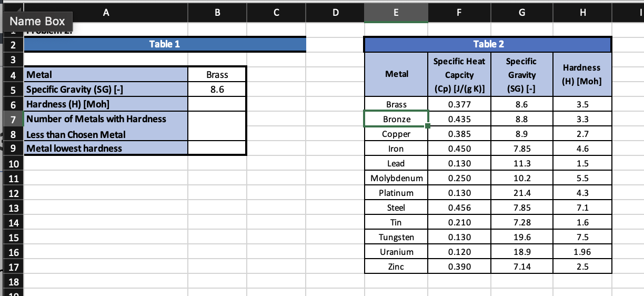Select column C header
The width and height of the screenshot is (644, 296).
coord(276,12)
